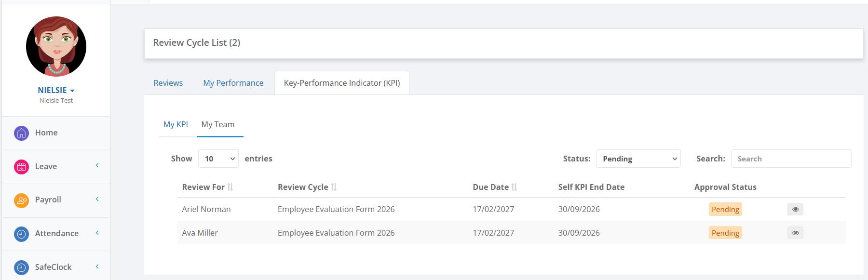This screenshot has width=868, height=280.
Task: Click the Nielsie profile avatar
Action: click(56, 46)
